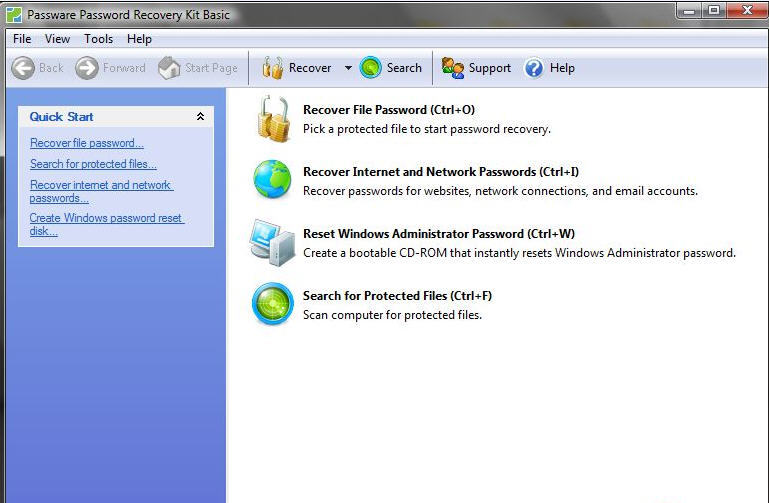Click the green Search radar toolbar icon
The width and height of the screenshot is (769, 503).
[x=370, y=68]
